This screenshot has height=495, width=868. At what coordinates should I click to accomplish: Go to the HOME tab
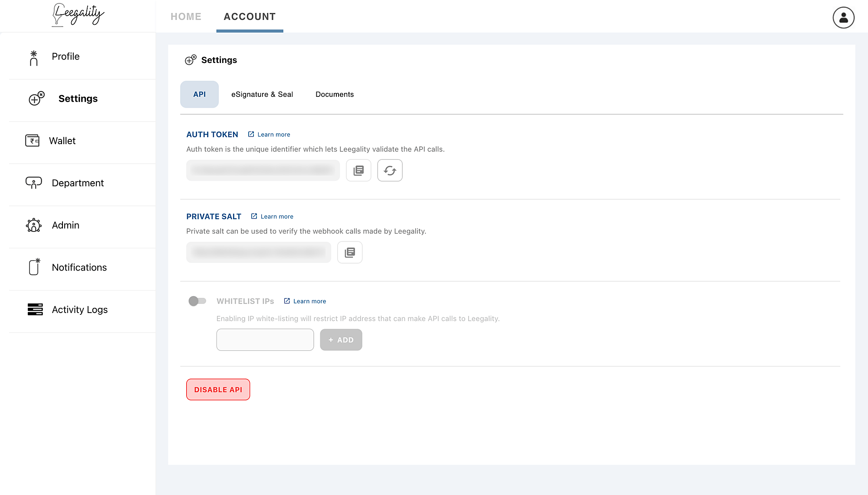pos(186,17)
